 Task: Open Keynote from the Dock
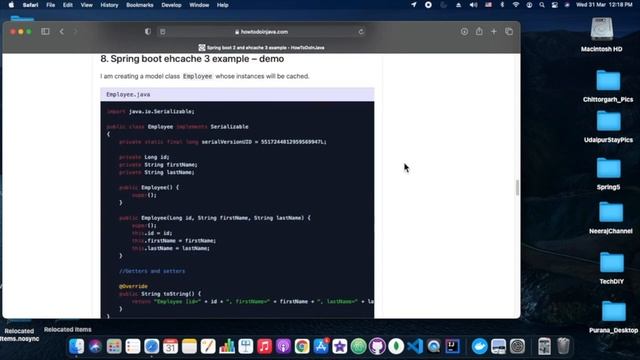[246, 346]
